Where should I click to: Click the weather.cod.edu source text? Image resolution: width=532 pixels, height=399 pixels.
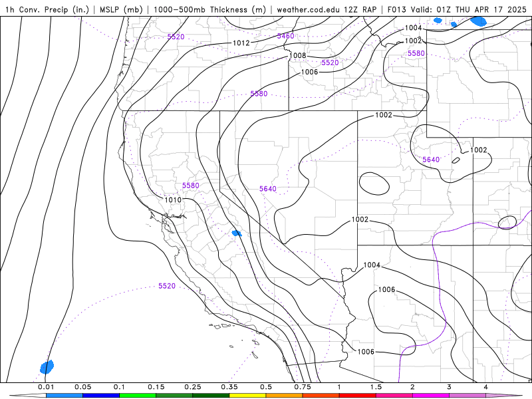pyautogui.click(x=309, y=9)
